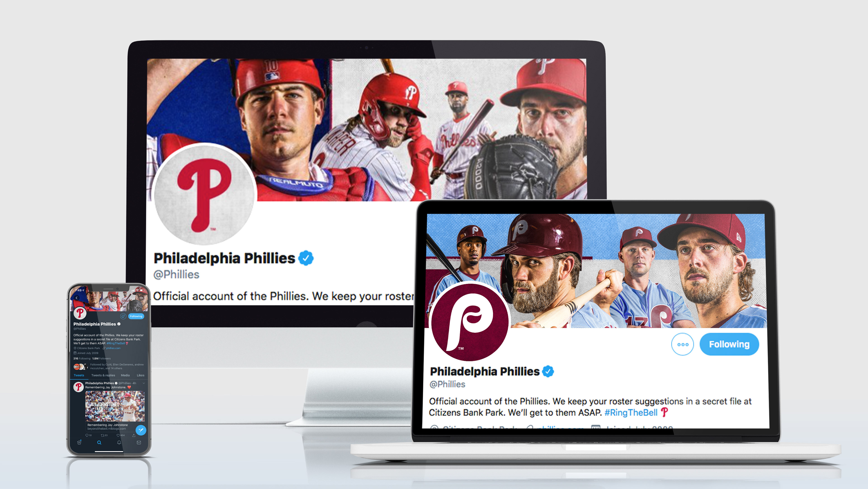Expand the tweet options chevron on phone
Image resolution: width=868 pixels, height=489 pixels.
pyautogui.click(x=144, y=383)
